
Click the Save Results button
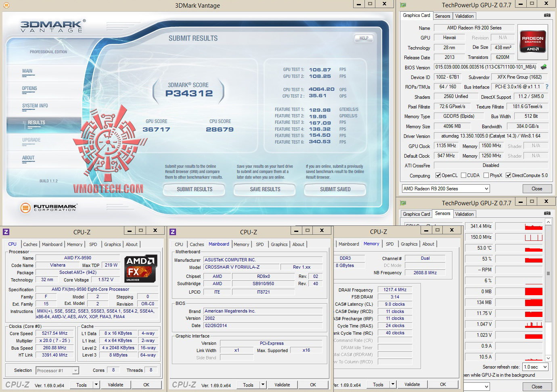point(265,189)
